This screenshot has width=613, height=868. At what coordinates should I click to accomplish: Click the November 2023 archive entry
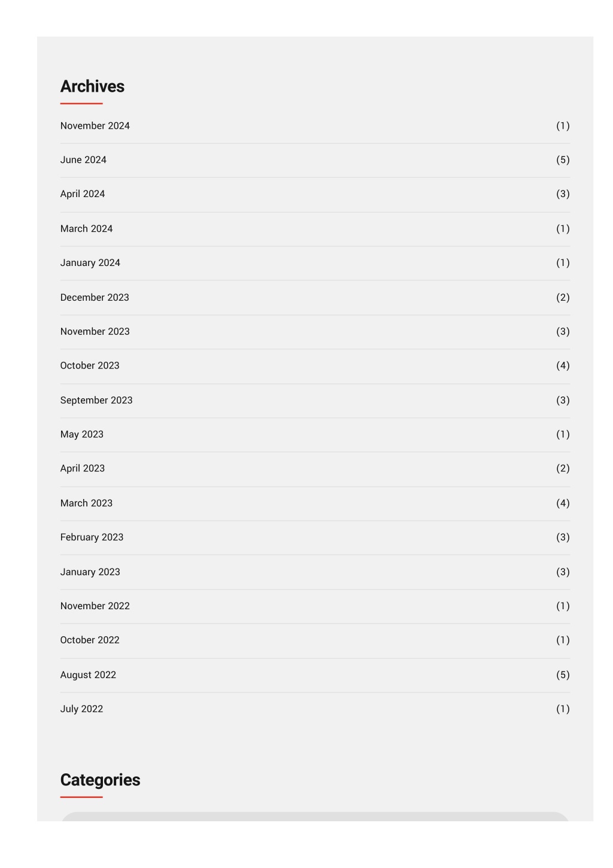(95, 332)
